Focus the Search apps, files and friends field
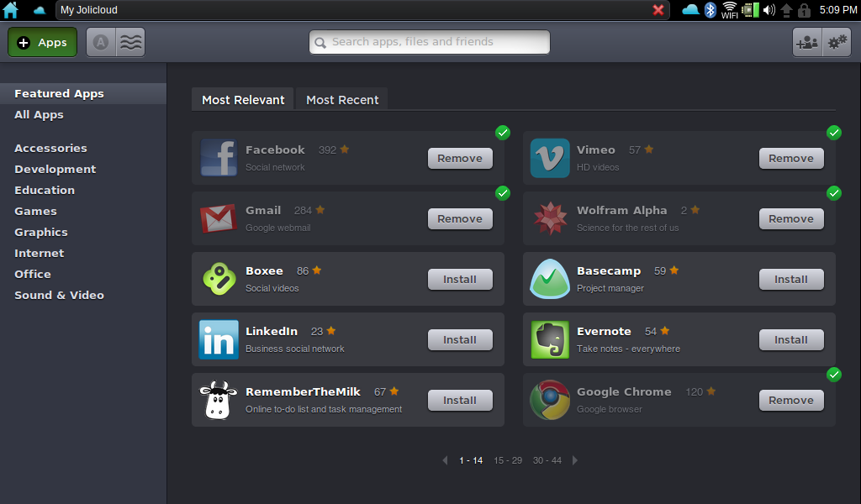 tap(430, 42)
